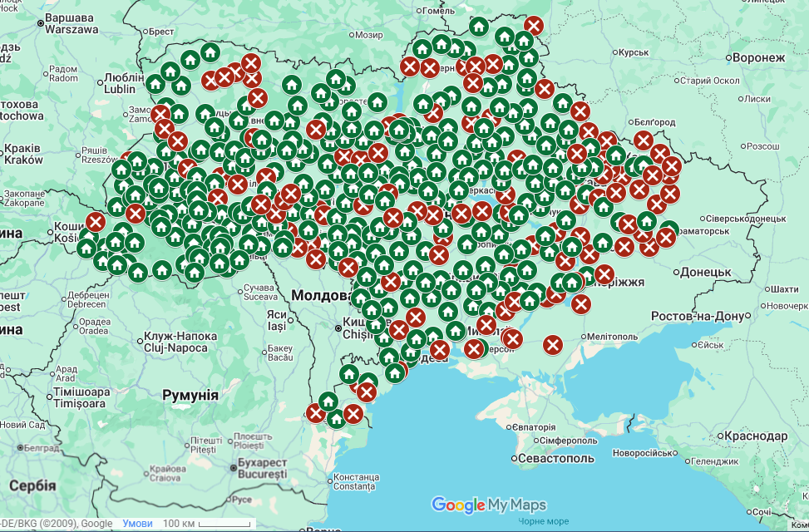The height and width of the screenshot is (532, 809).
Task: Toggle the 100 км map scale
Action: pyautogui.click(x=207, y=523)
